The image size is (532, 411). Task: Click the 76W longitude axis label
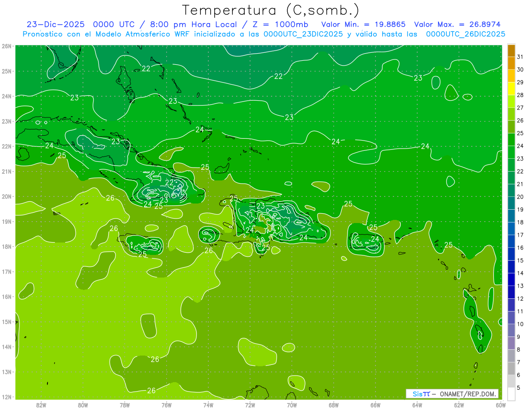click(x=166, y=405)
